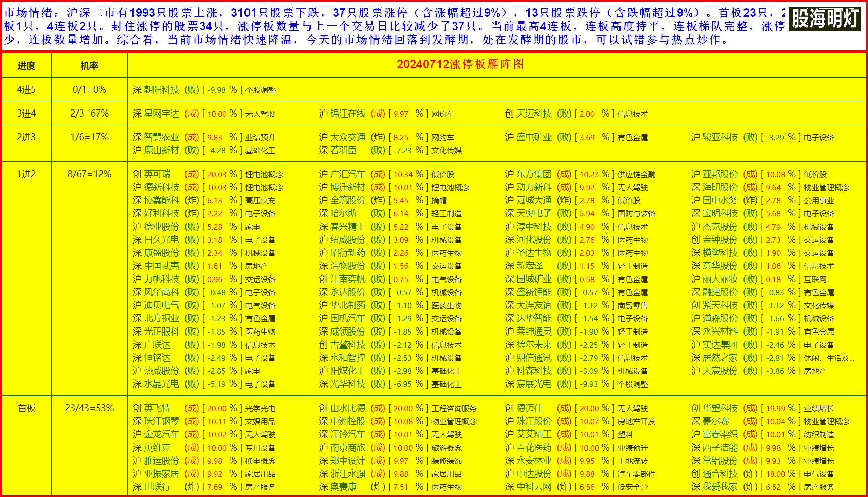Select stock 博迁新材
This screenshot has width=868, height=497.
click(348, 187)
